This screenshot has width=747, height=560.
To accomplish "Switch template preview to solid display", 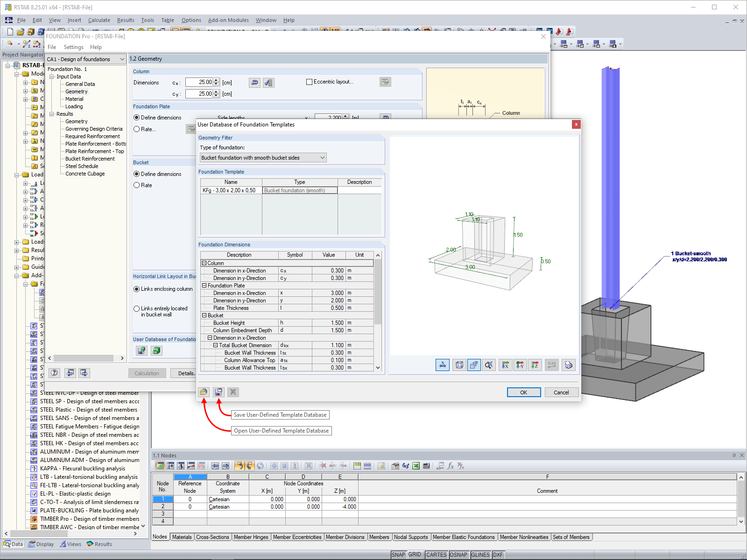I will click(474, 365).
